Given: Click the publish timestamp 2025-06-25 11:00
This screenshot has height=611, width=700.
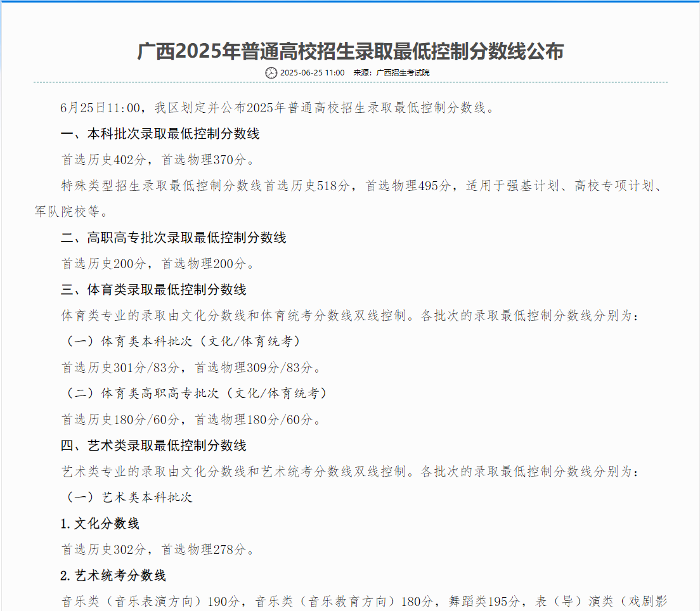Looking at the screenshot, I should click(x=312, y=73).
